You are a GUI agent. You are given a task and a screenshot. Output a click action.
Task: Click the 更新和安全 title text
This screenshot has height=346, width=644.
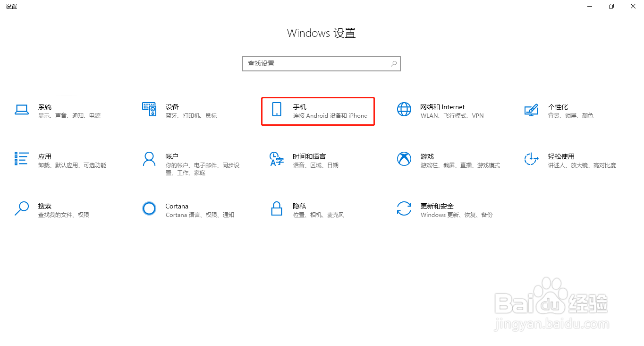point(437,206)
